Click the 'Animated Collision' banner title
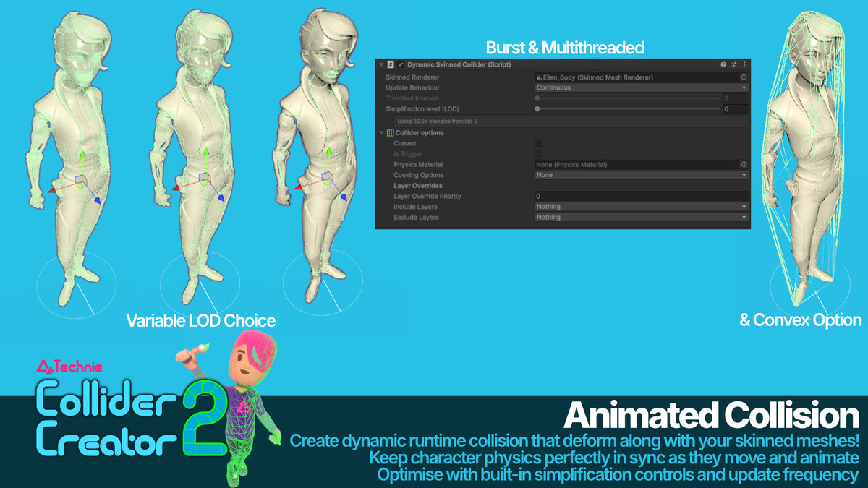The image size is (868, 488). click(710, 416)
